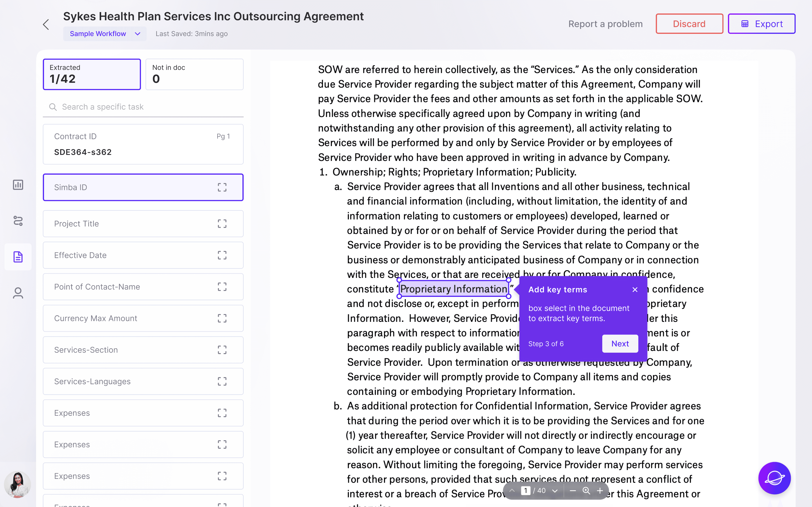Viewport: 812px width, 507px height.
Task: Open the user profile sidebar icon
Action: tap(18, 293)
